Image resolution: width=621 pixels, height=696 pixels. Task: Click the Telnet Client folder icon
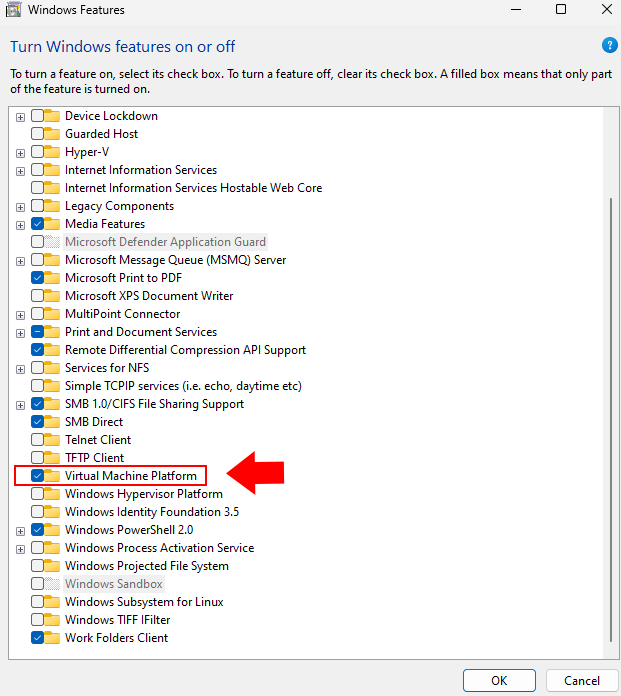pyautogui.click(x=52, y=440)
